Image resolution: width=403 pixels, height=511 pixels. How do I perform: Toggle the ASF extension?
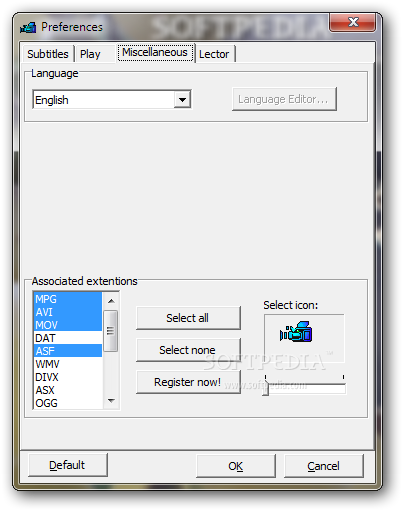coord(68,351)
